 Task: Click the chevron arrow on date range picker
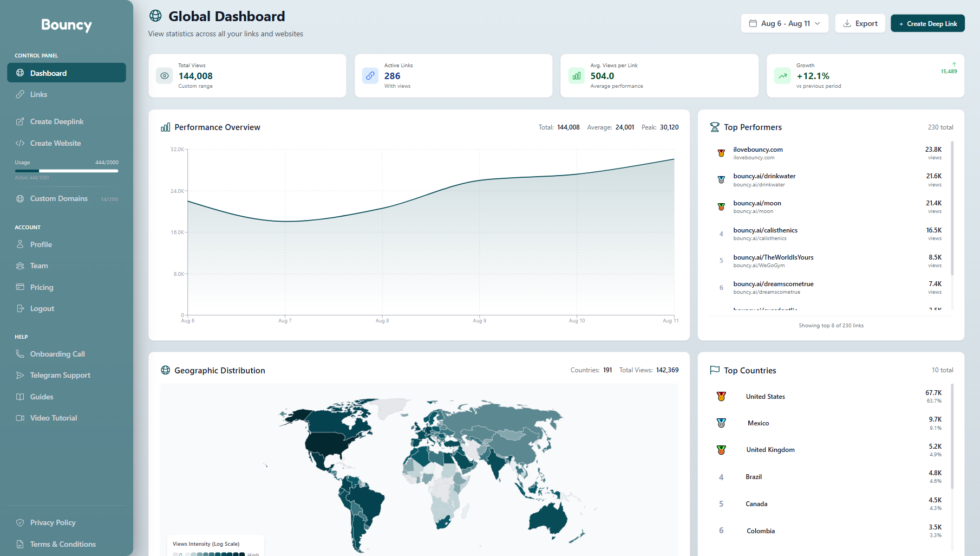coord(818,23)
